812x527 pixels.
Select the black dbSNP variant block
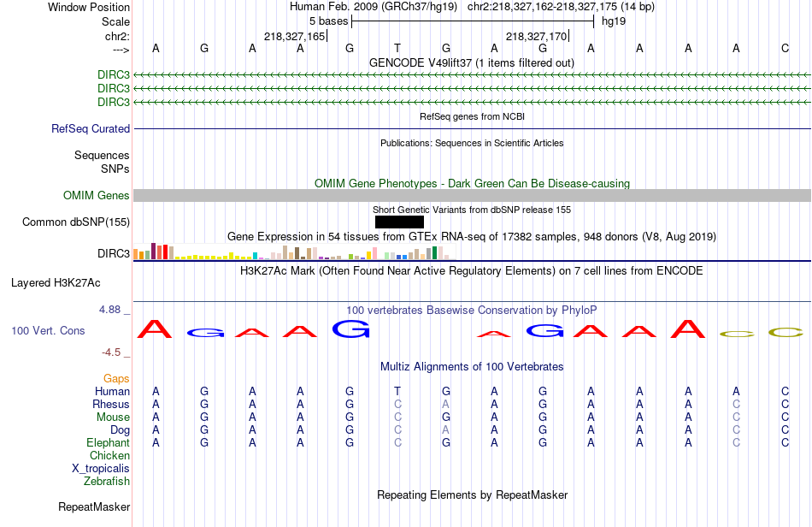[399, 222]
